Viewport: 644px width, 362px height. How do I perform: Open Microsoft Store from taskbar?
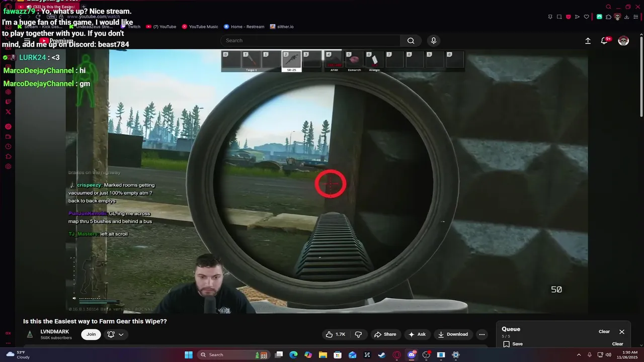click(x=338, y=355)
